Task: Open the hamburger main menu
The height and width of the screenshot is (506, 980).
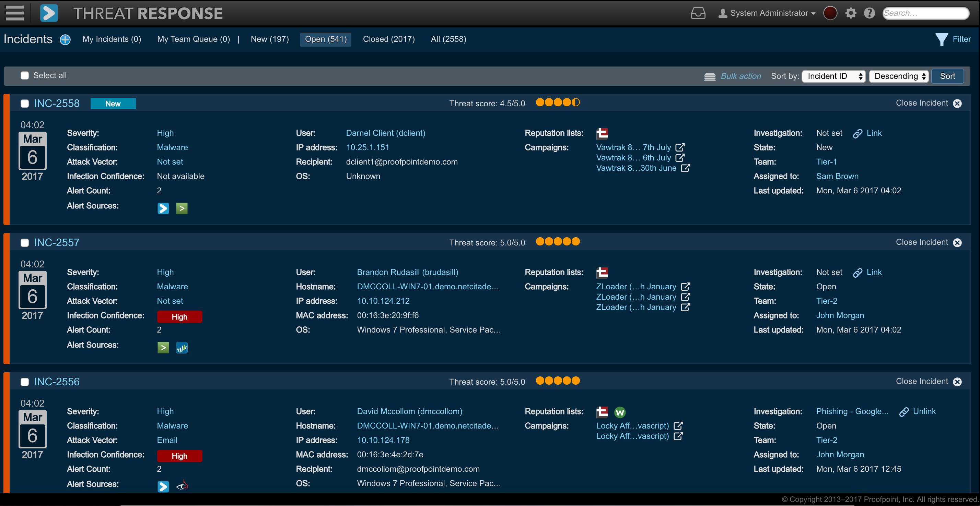Action: pos(14,13)
